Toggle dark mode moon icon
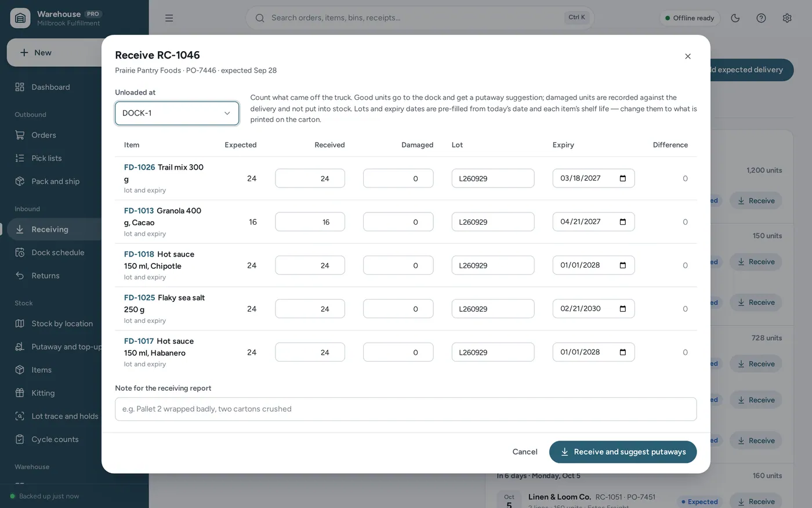The width and height of the screenshot is (812, 508). click(735, 18)
